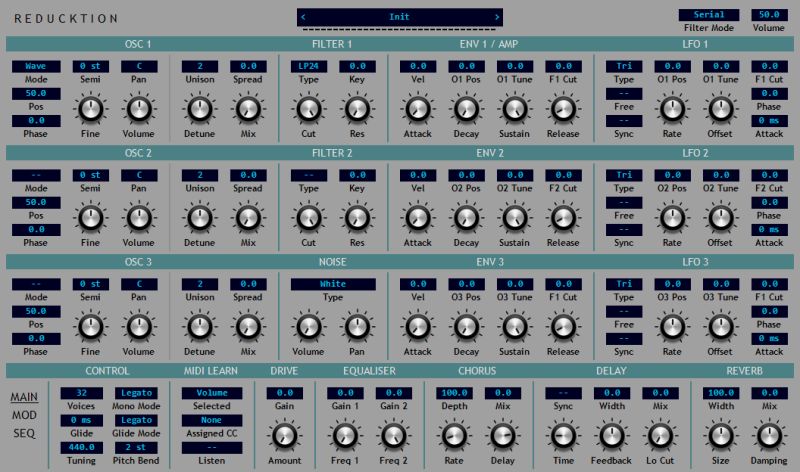The height and width of the screenshot is (472, 800).
Task: Click the Delay Lo Cut knob
Action: pyautogui.click(x=660, y=436)
